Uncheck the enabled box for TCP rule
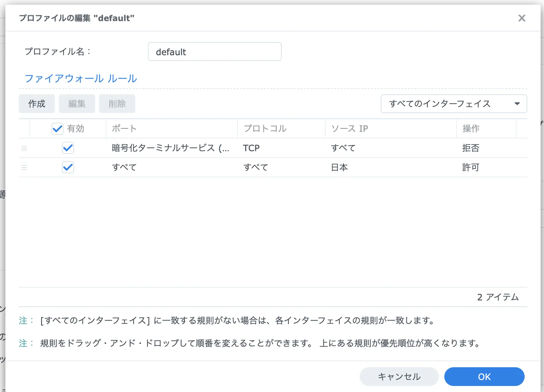Image resolution: width=544 pixels, height=392 pixels. click(68, 148)
